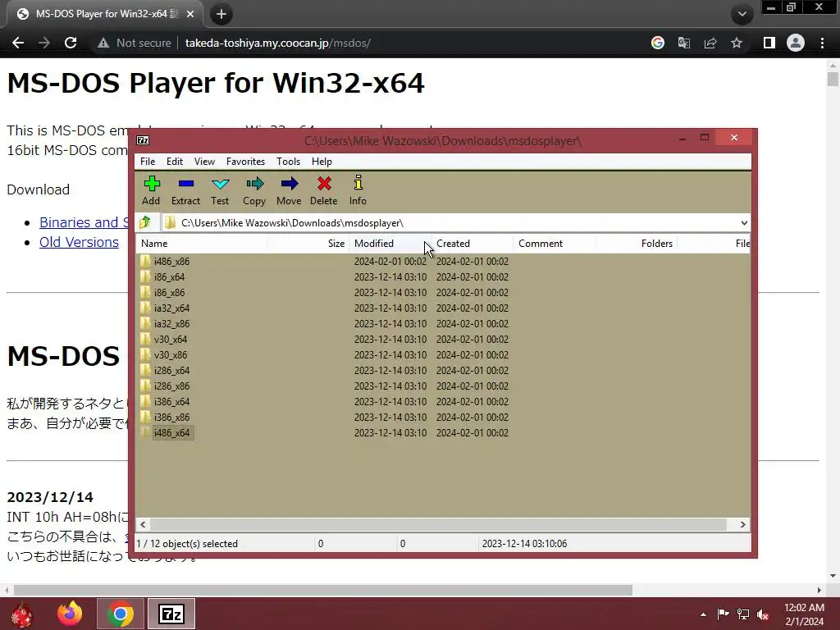Reload the page in Chrome

71,43
